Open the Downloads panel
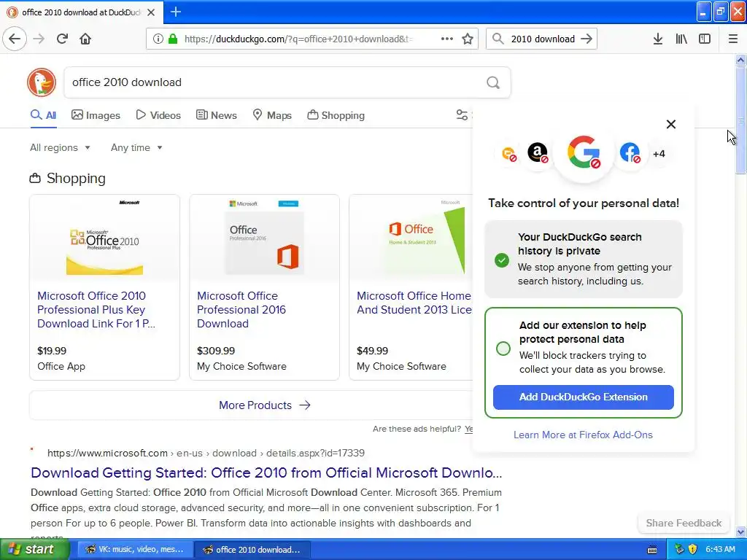Screen dimensions: 747x560 tap(658, 39)
